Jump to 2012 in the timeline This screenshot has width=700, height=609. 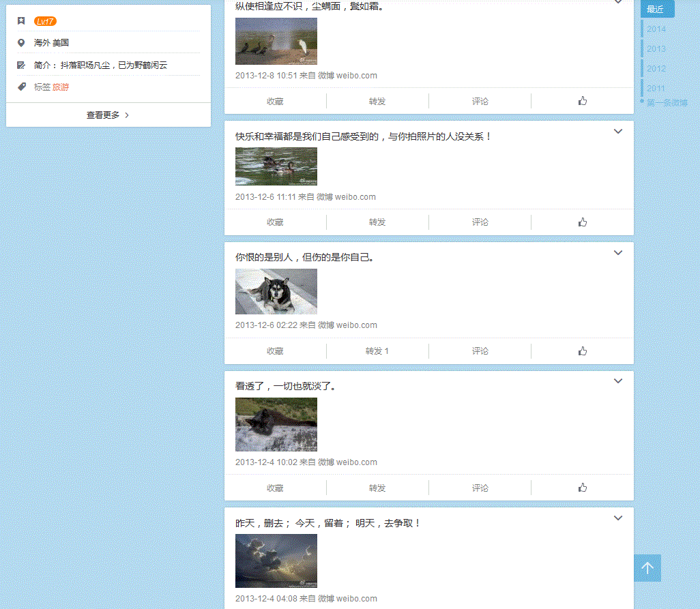pos(656,69)
